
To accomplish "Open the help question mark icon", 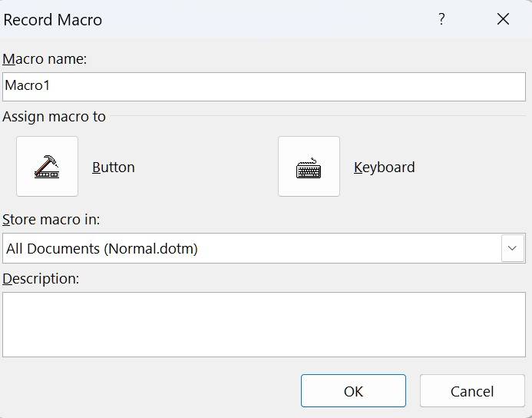I will click(441, 19).
